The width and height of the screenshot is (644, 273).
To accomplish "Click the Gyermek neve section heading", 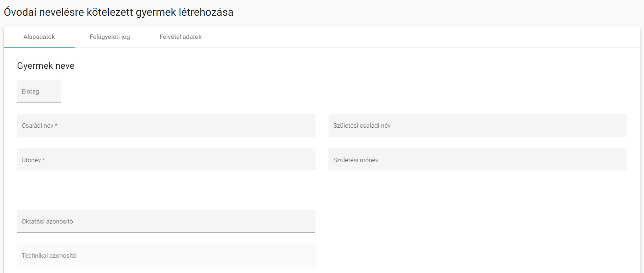I will pyautogui.click(x=46, y=66).
